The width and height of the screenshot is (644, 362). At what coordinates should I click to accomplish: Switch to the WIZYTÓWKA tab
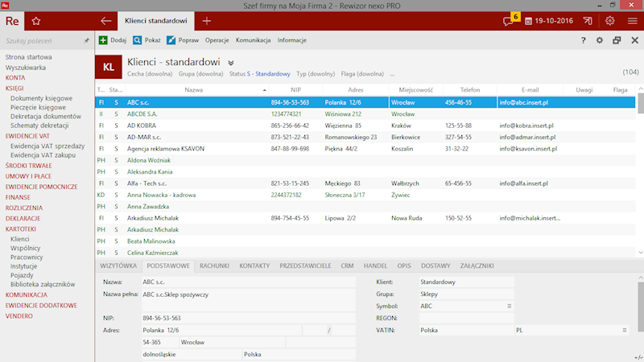click(x=118, y=266)
